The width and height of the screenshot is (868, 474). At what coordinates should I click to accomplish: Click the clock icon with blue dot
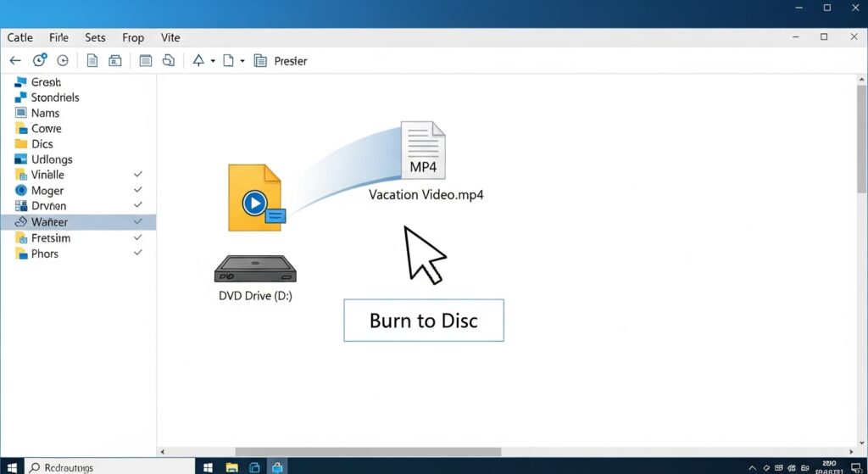click(40, 61)
